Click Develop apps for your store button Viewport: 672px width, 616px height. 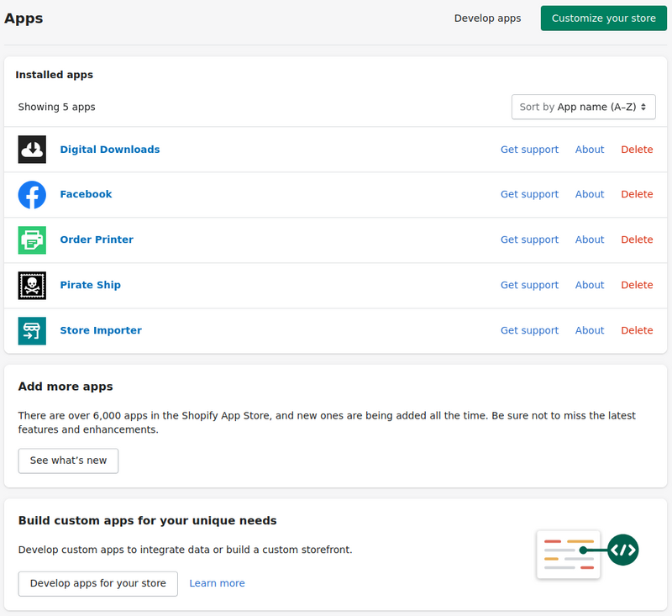click(97, 584)
